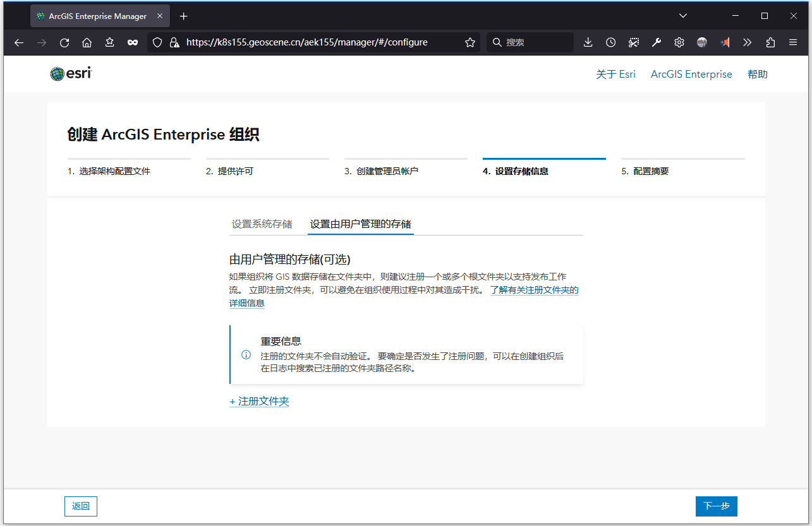Go to step 2 提供许可

pyautogui.click(x=267, y=168)
